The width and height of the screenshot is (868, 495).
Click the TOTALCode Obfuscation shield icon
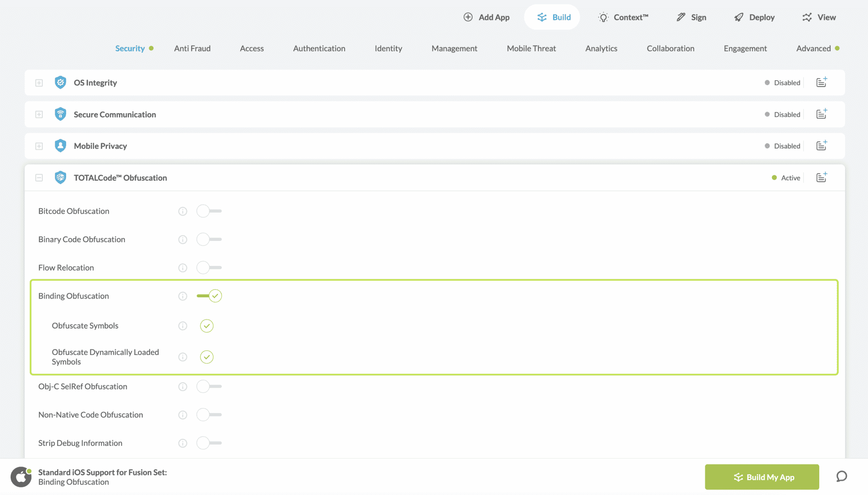pyautogui.click(x=61, y=177)
